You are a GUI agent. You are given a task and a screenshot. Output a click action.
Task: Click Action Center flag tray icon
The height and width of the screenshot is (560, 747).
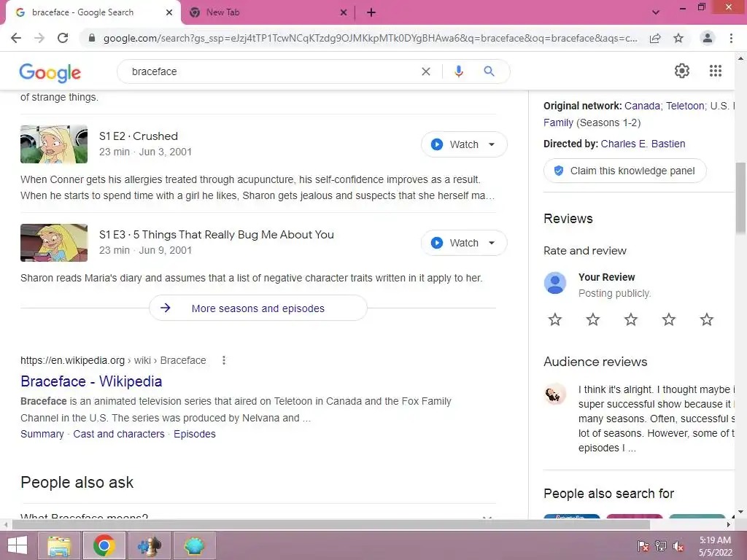click(x=643, y=545)
